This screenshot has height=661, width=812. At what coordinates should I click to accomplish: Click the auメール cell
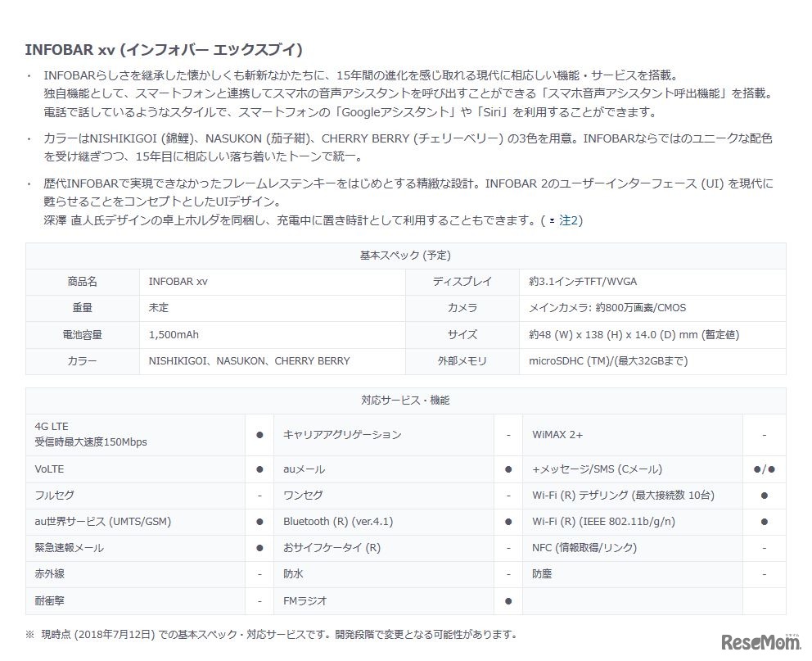pos(384,469)
